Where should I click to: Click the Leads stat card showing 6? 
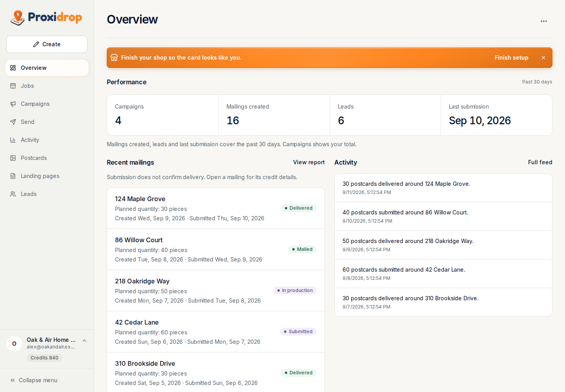[x=385, y=115]
